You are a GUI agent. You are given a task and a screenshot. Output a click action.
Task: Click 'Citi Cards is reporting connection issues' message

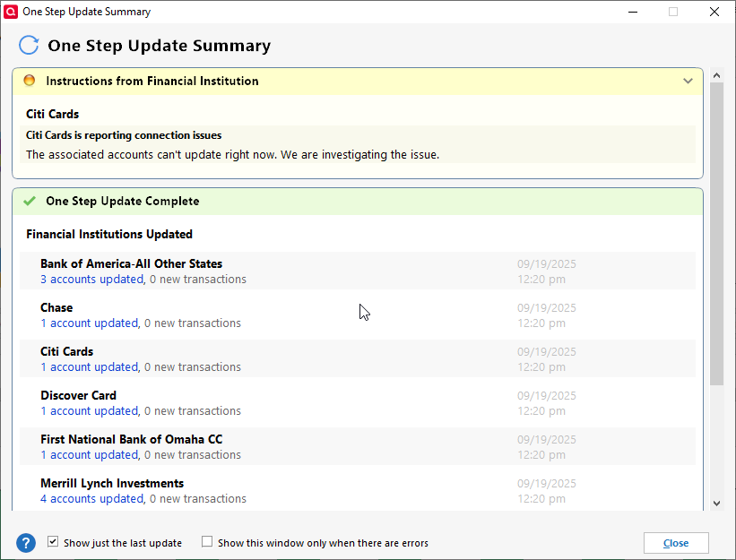[124, 135]
